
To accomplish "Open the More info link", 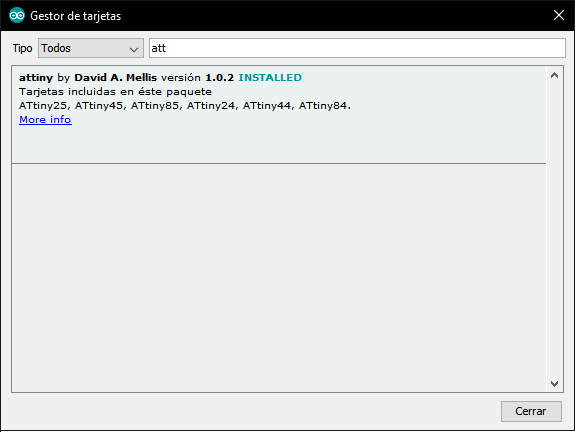I will (45, 120).
